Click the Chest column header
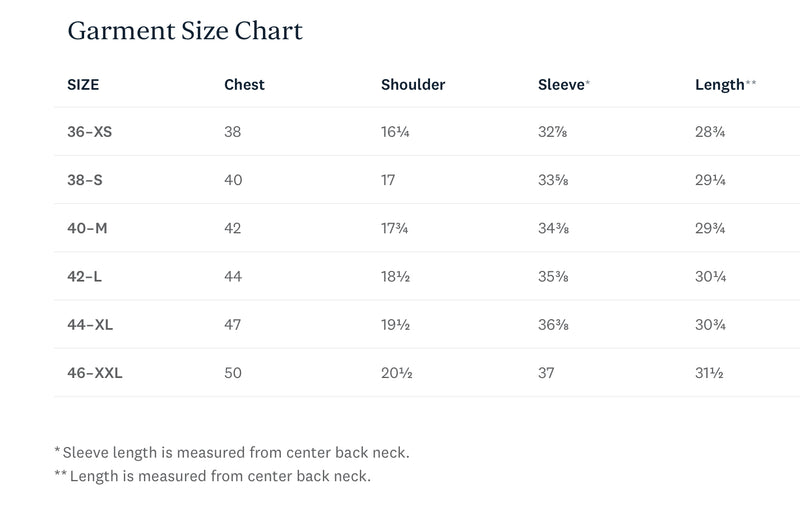Image resolution: width=800 pixels, height=507 pixels. point(244,85)
